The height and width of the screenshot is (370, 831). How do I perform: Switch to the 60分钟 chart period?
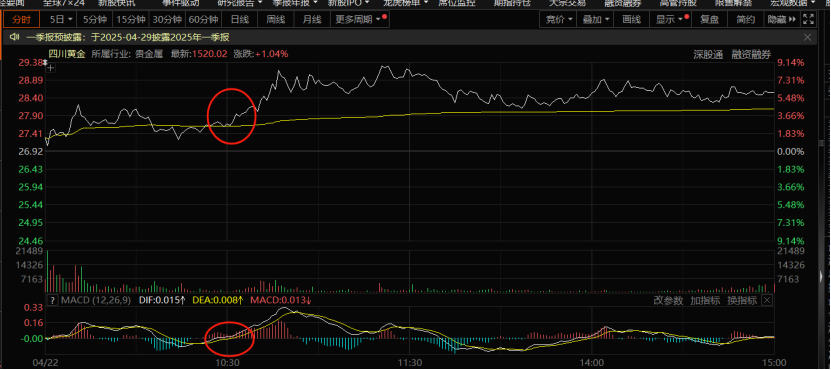(204, 20)
